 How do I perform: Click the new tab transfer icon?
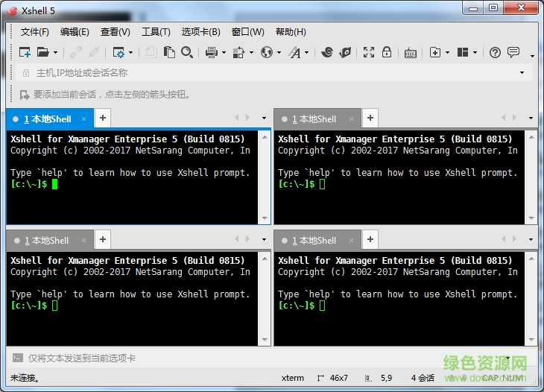coord(435,52)
